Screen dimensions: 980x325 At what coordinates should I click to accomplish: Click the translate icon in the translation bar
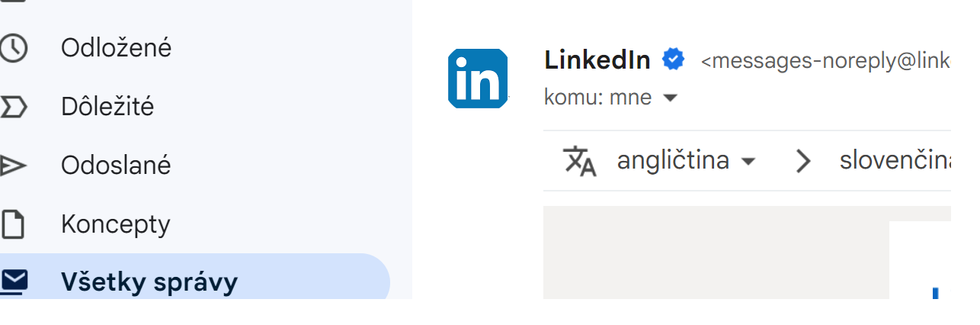(579, 161)
